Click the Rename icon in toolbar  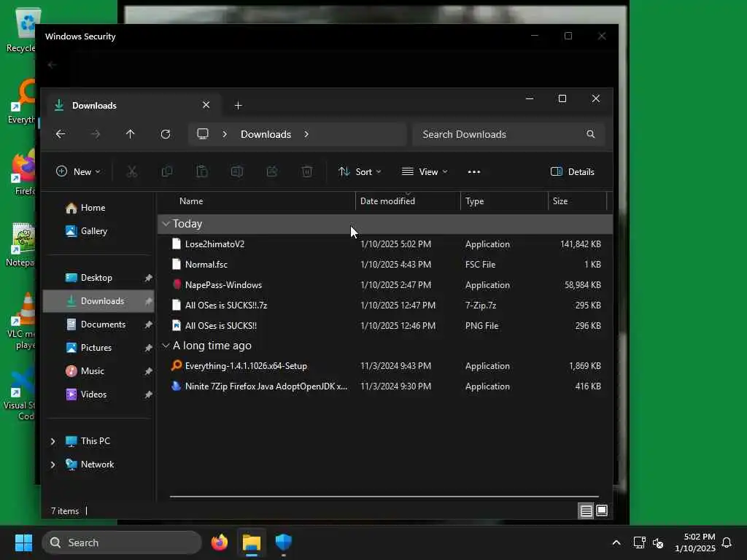pyautogui.click(x=237, y=172)
